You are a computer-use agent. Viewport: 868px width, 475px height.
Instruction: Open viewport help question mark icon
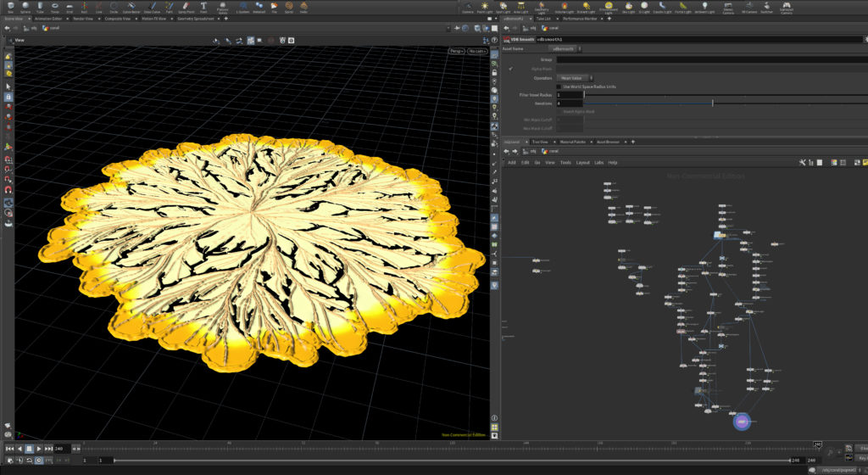click(494, 41)
